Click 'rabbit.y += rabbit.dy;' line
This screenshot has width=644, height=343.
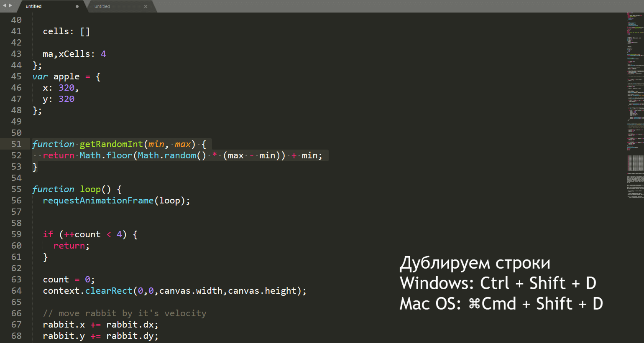(101, 336)
